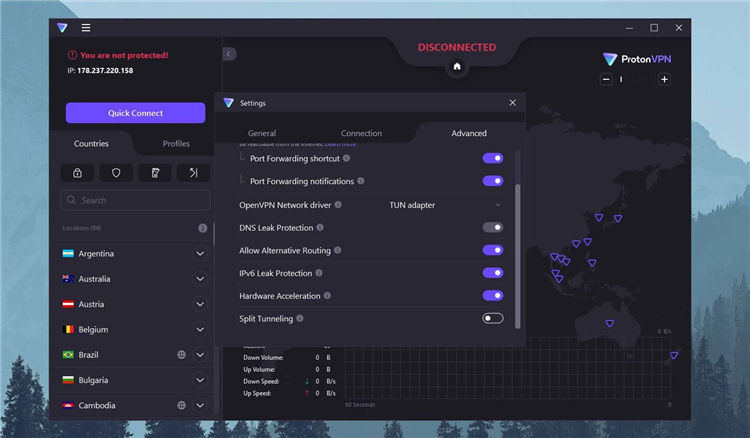Click the Australia server marker on map
The image size is (750, 438).
pyautogui.click(x=609, y=324)
